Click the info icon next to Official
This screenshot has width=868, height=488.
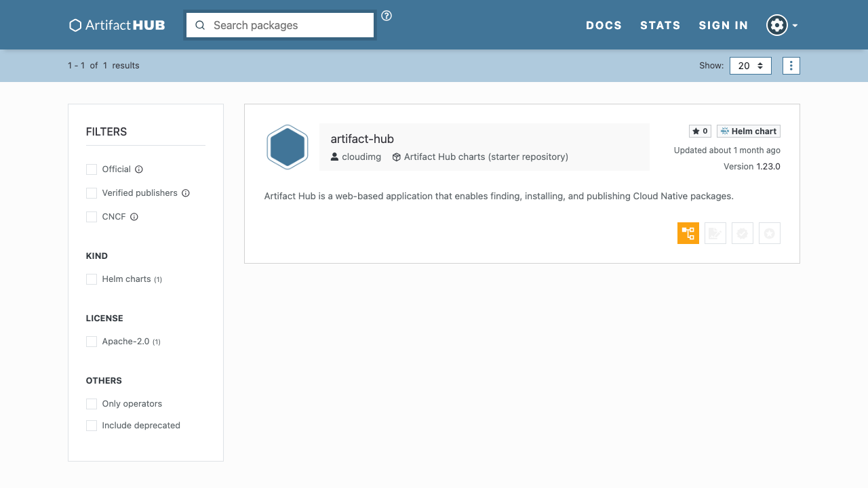pyautogui.click(x=139, y=169)
